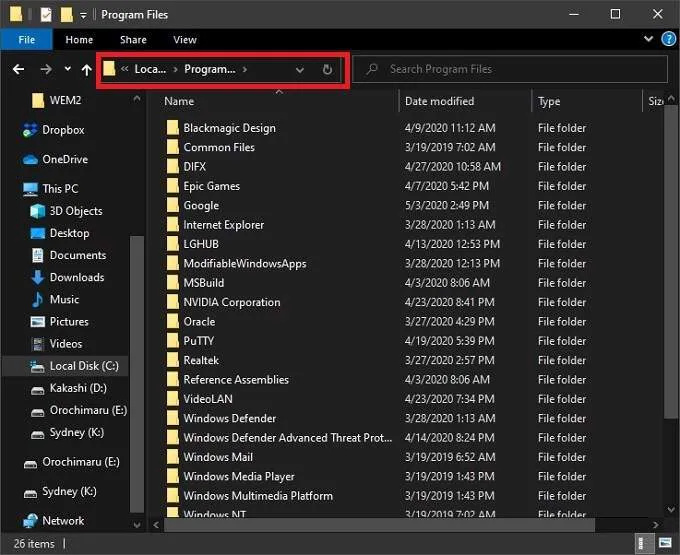Click the Up directory arrow
Image resolution: width=680 pixels, height=555 pixels.
(86, 69)
